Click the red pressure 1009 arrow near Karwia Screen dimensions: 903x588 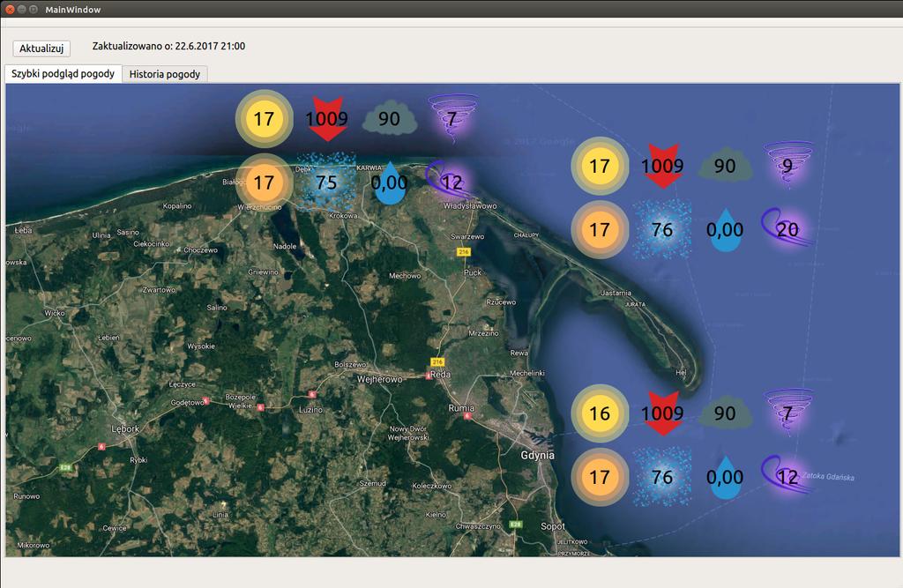(326, 119)
